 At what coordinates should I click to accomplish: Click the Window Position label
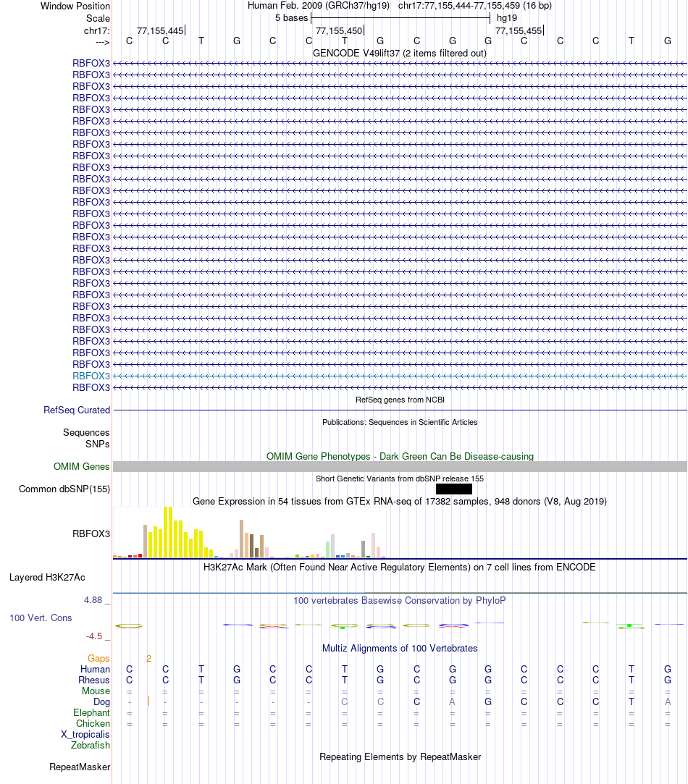[x=75, y=6]
